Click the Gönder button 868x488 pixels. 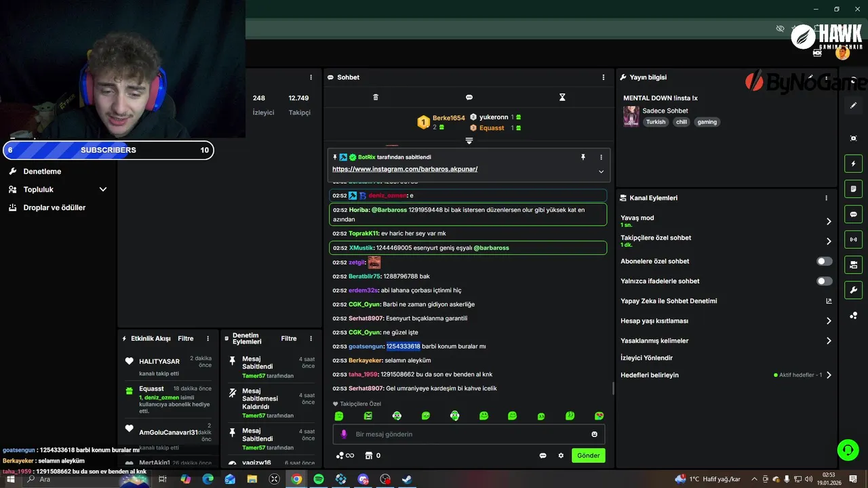589,455
